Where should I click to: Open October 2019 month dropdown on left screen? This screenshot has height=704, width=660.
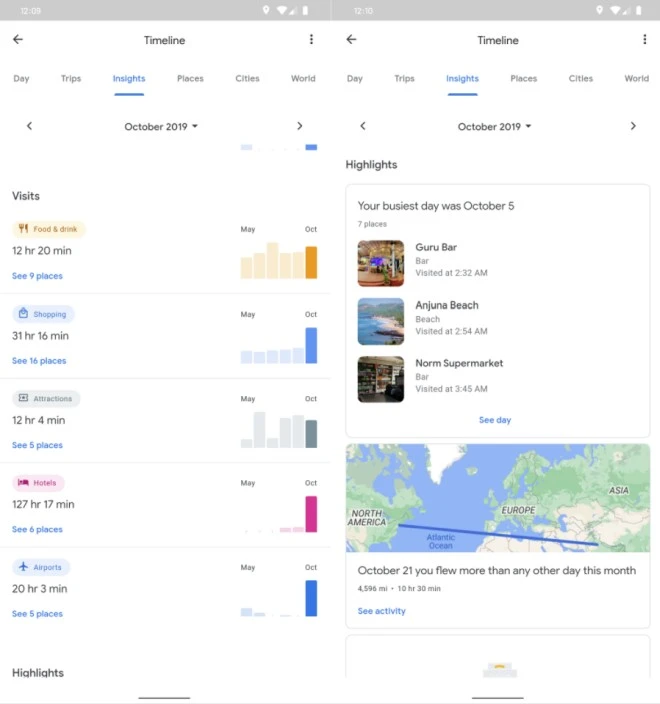click(161, 127)
